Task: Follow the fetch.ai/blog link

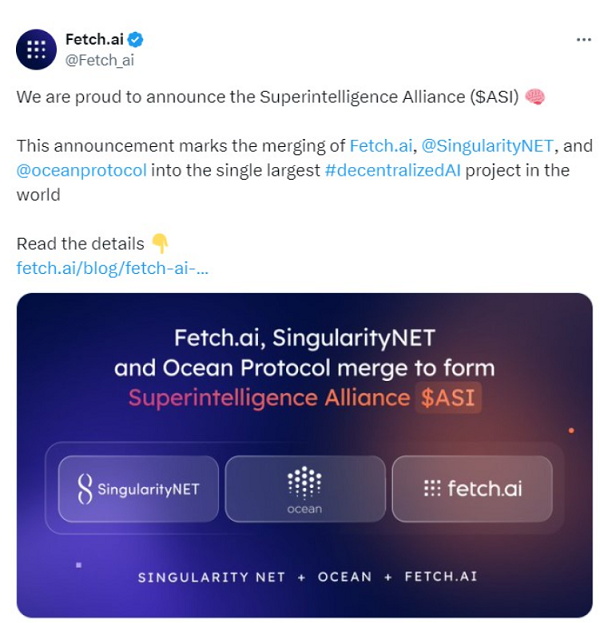Action: 112,268
